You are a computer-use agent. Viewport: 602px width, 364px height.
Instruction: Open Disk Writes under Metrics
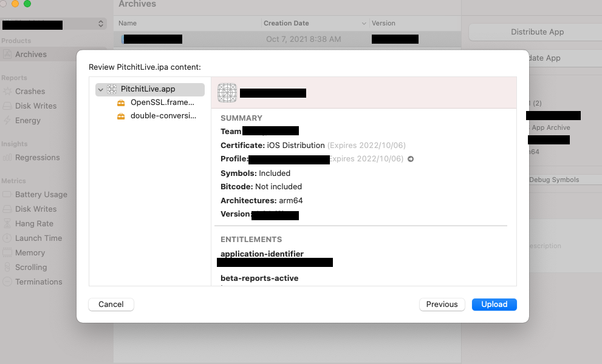pyautogui.click(x=36, y=209)
